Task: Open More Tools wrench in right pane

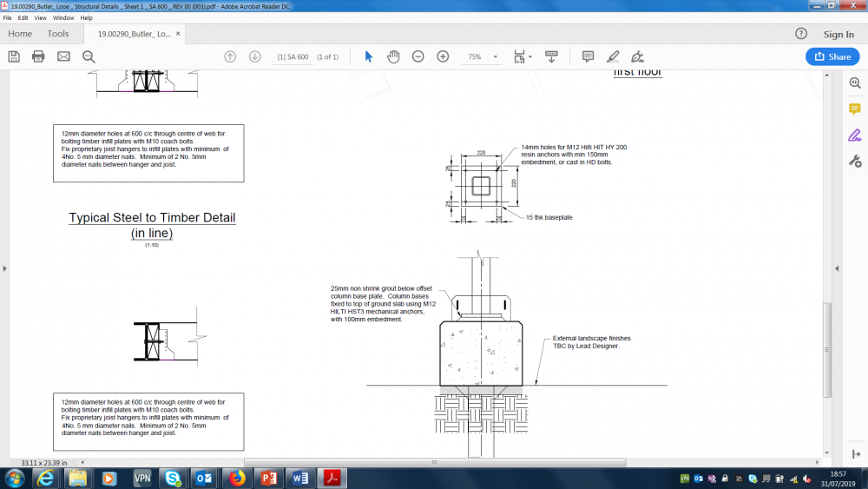Action: click(855, 162)
